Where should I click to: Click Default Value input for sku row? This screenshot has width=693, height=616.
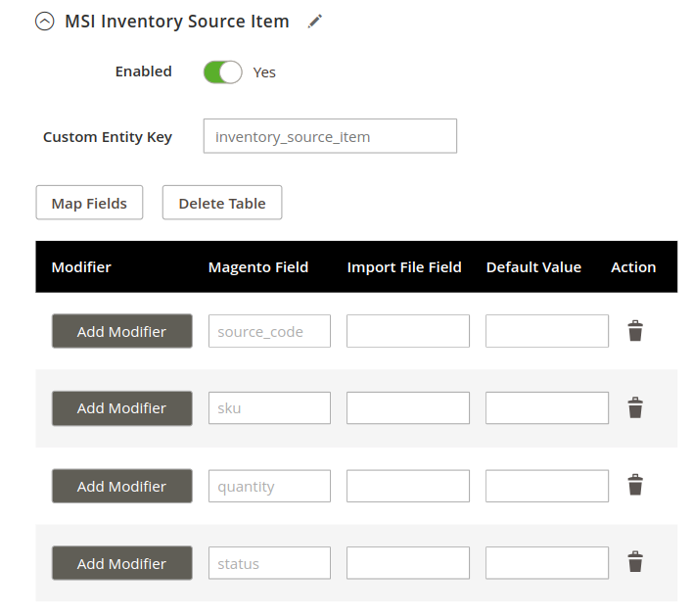tap(547, 407)
